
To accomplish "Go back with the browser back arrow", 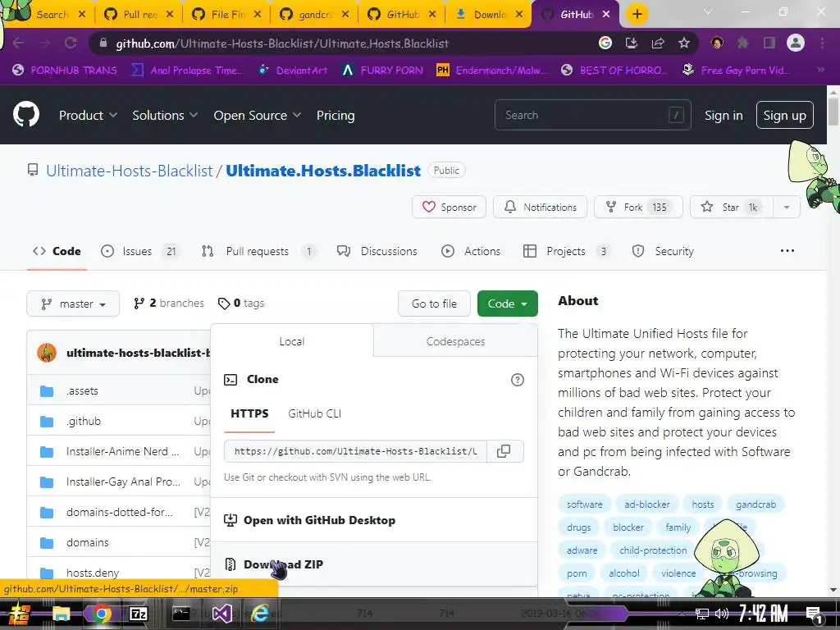I will 18,43.
